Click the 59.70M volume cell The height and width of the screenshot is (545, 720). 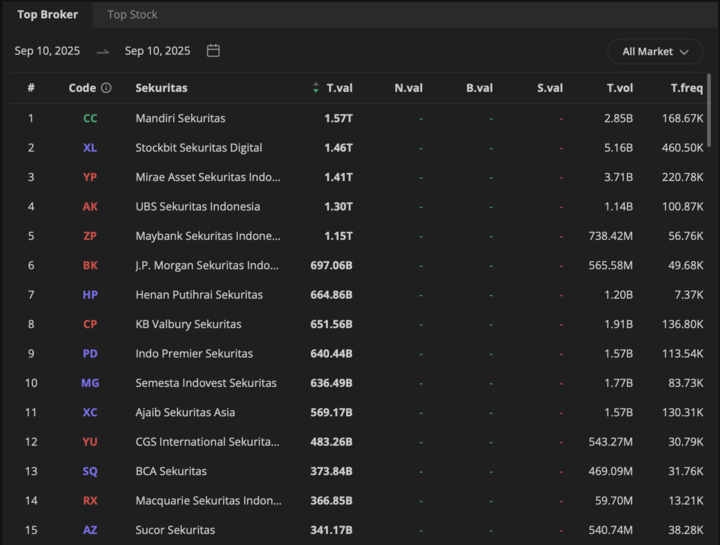click(x=614, y=500)
